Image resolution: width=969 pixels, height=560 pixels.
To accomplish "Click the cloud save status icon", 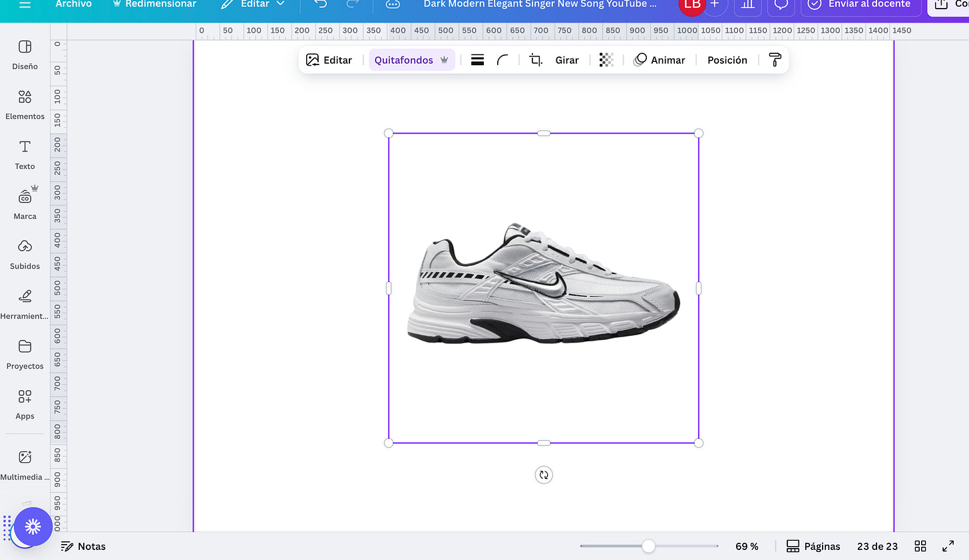I will 393,4.
